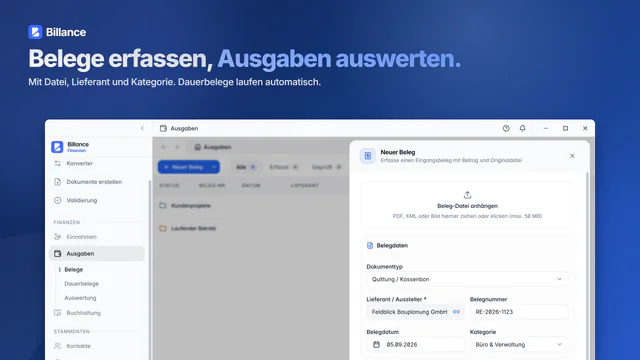The width and height of the screenshot is (640, 360).
Task: Click the Dokumente erstellen file icon
Action: click(x=58, y=182)
